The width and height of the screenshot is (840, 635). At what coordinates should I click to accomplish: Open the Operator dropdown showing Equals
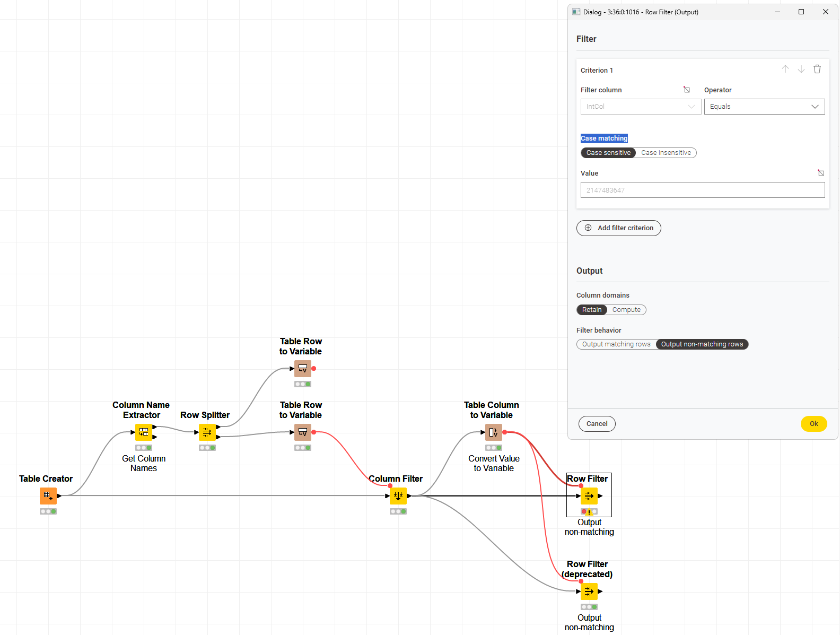(x=764, y=107)
